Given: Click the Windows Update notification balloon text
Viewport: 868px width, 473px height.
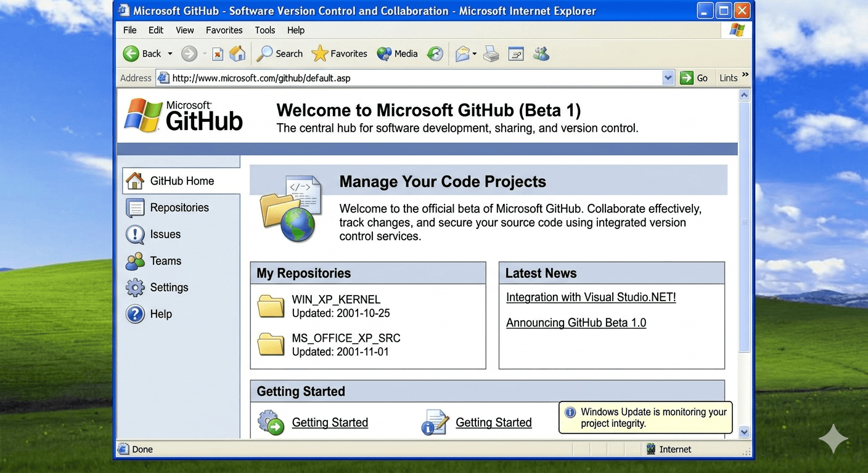Looking at the screenshot, I should [x=653, y=418].
